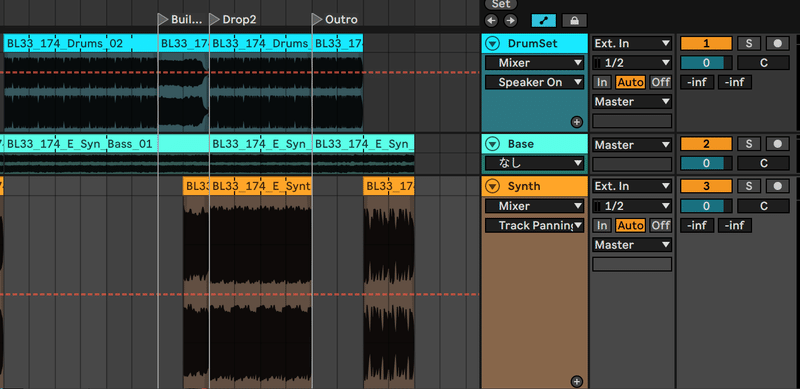Viewport: 800px width, 389px height.
Task: Select the Build locator marker
Action: [181, 20]
